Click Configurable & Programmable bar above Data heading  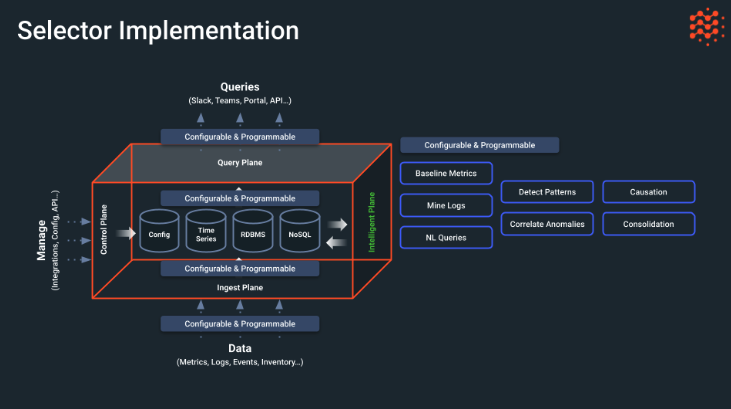coord(240,324)
